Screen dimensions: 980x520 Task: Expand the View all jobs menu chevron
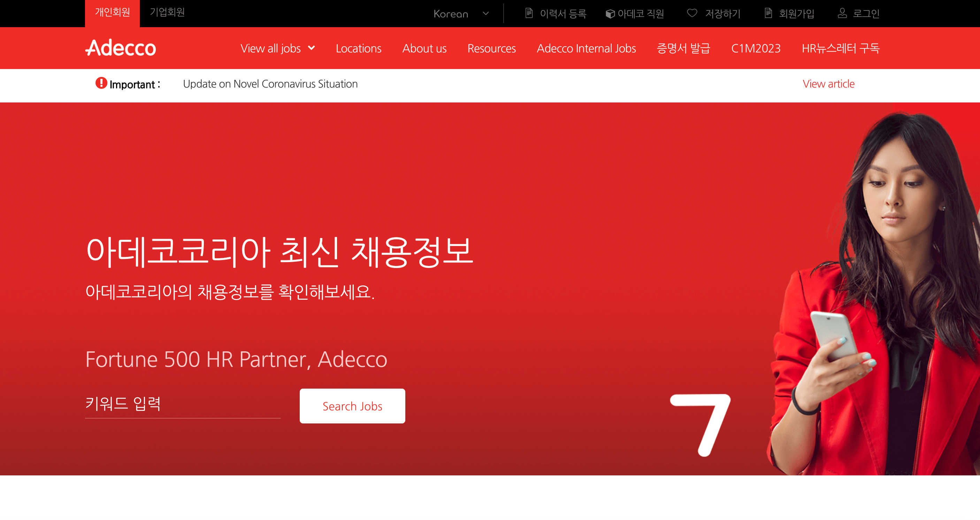pyautogui.click(x=312, y=48)
